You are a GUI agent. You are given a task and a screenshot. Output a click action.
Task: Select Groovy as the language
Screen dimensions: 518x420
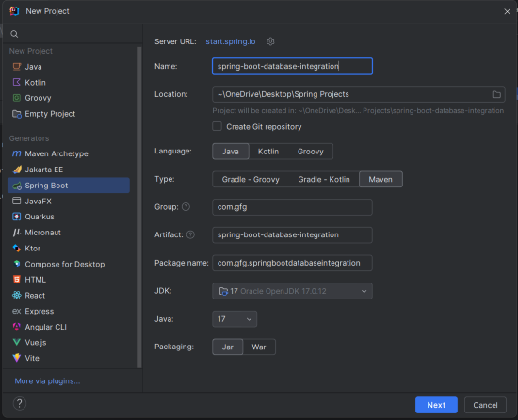[x=310, y=152]
